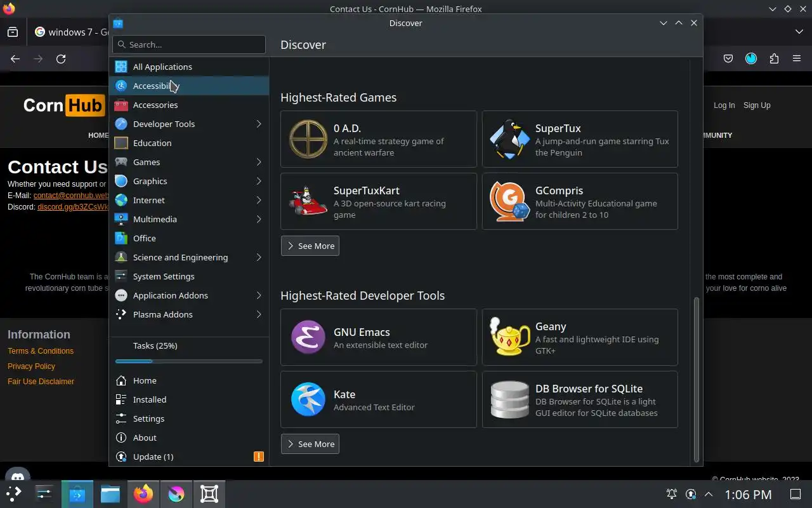Open the Terms & Conditions link
The width and height of the screenshot is (812, 508).
pos(41,351)
